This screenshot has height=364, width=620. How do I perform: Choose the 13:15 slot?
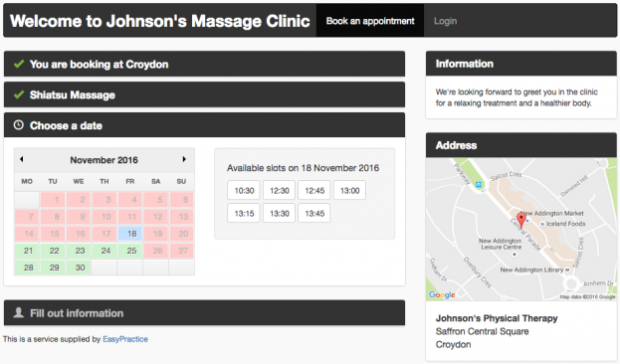pos(244,214)
